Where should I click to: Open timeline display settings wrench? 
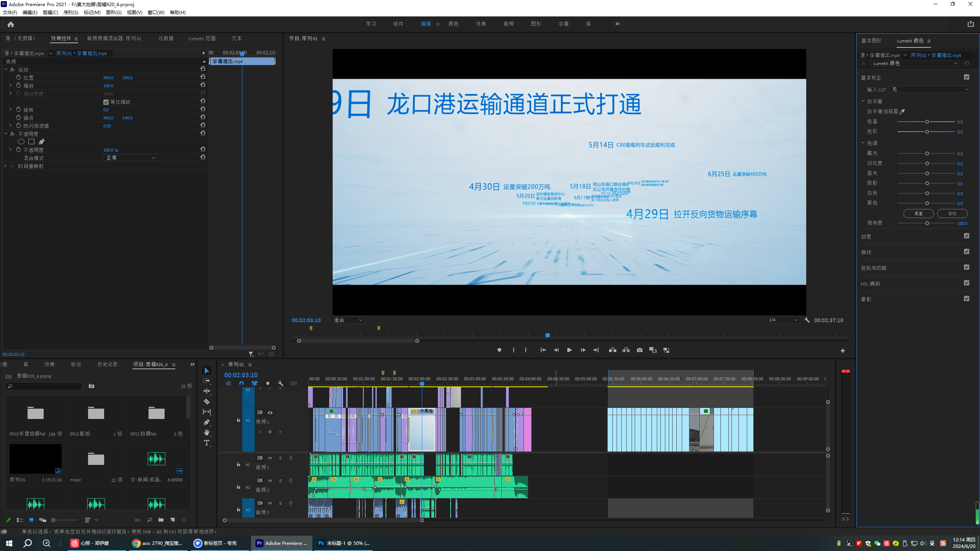click(x=281, y=383)
